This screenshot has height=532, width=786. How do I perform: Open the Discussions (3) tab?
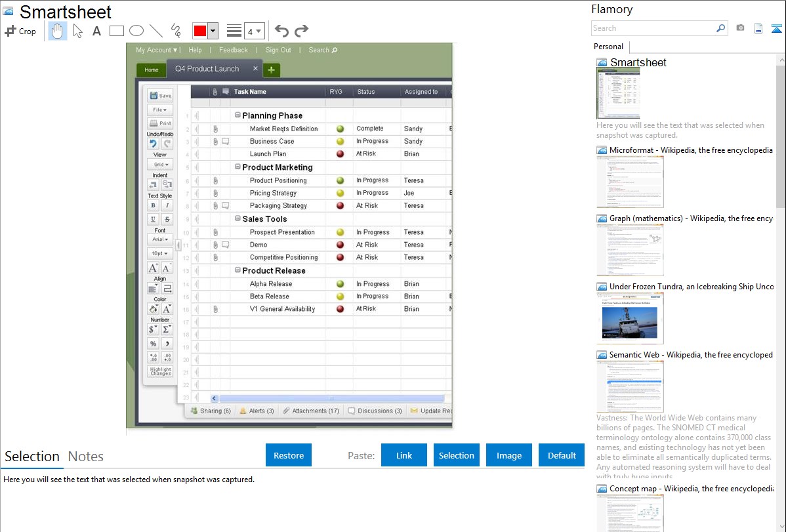pos(375,411)
